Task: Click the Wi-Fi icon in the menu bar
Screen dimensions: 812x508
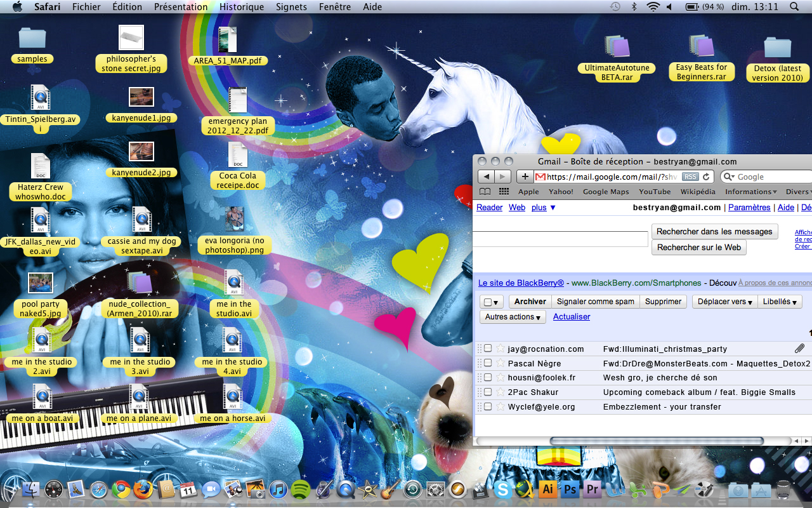Action: click(653, 7)
